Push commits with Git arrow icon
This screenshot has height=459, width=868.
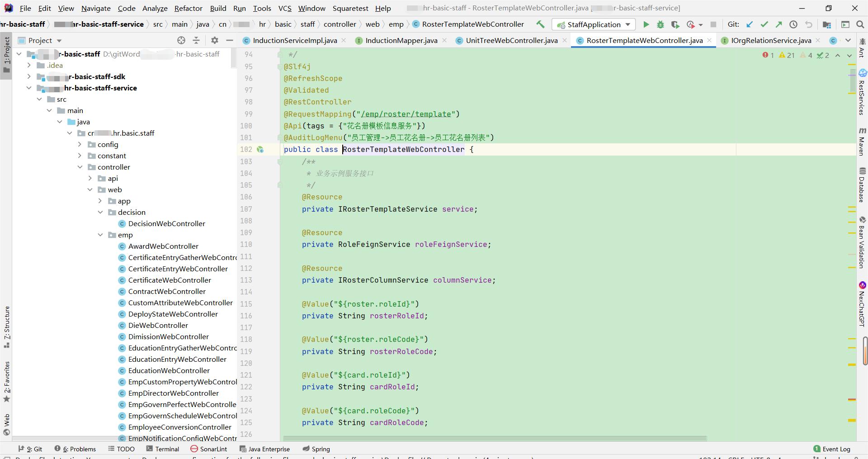click(778, 24)
